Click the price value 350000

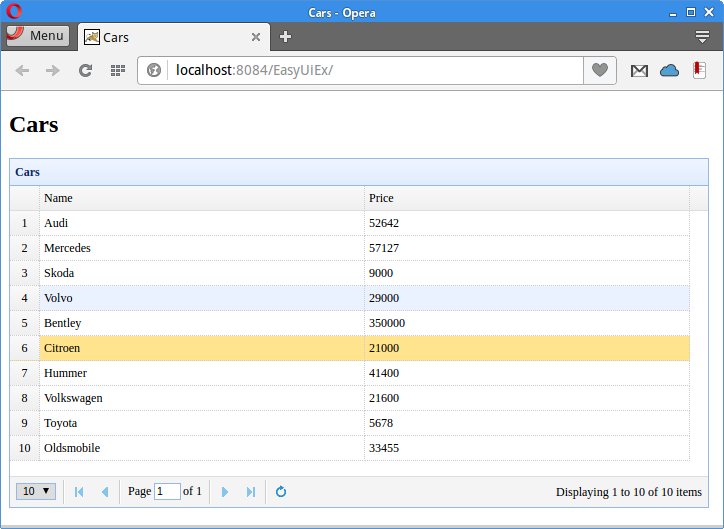click(387, 323)
